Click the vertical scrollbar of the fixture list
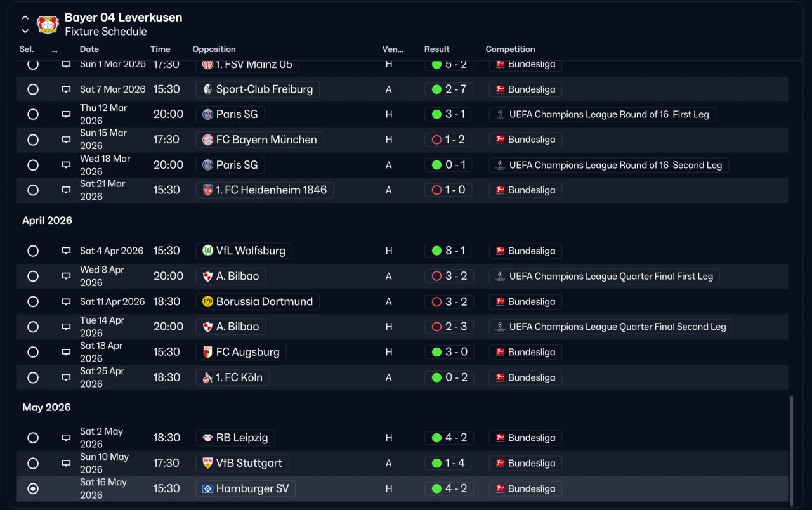The image size is (812, 510). (790, 448)
